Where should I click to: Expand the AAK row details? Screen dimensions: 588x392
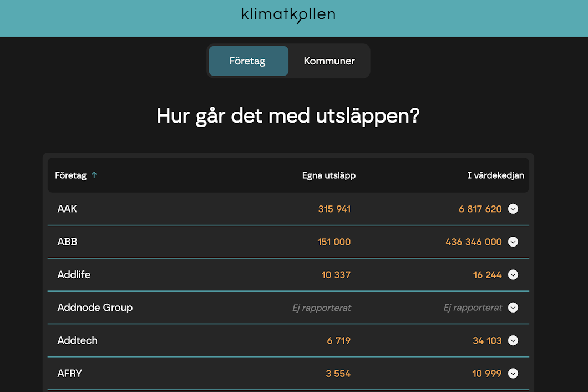point(513,209)
